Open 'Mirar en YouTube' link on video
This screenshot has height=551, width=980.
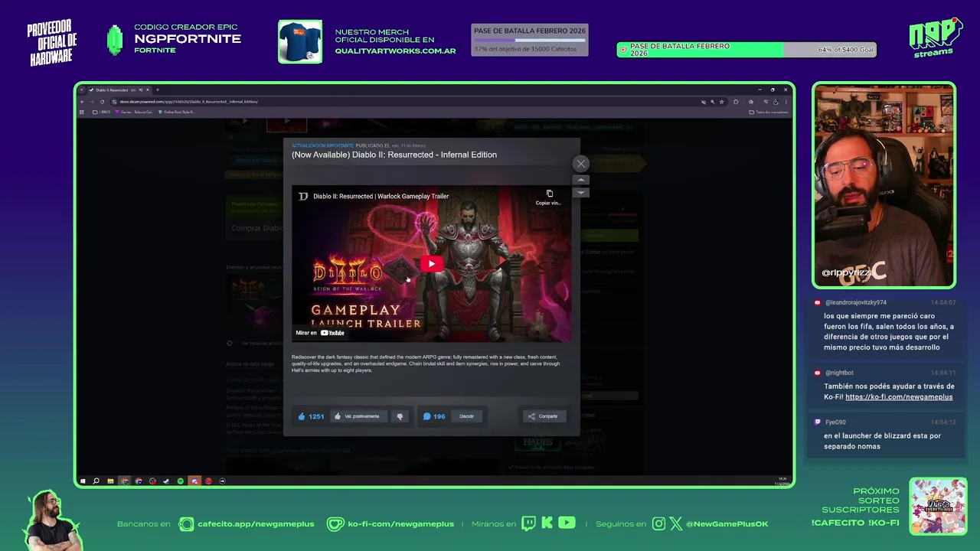click(x=320, y=333)
